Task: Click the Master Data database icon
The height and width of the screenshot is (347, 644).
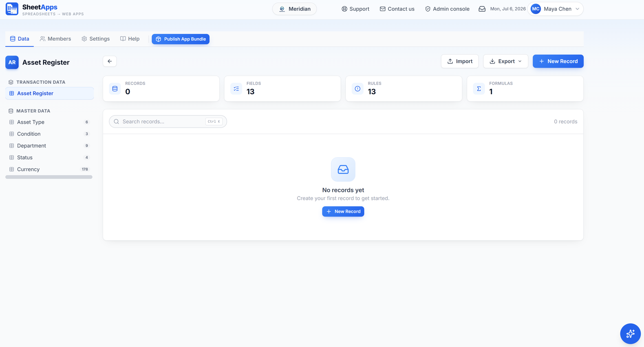Action: (11, 111)
